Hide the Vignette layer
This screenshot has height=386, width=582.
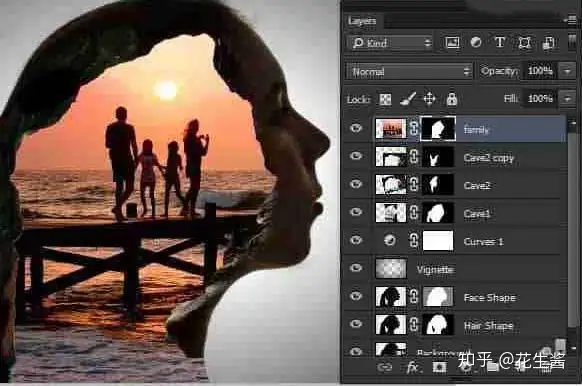[x=356, y=268]
